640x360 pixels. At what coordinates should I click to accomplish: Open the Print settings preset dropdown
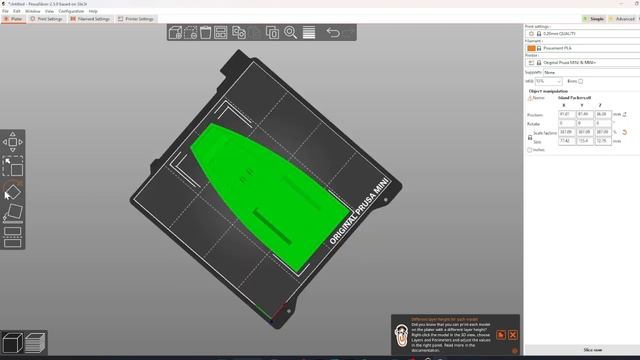(x=583, y=34)
